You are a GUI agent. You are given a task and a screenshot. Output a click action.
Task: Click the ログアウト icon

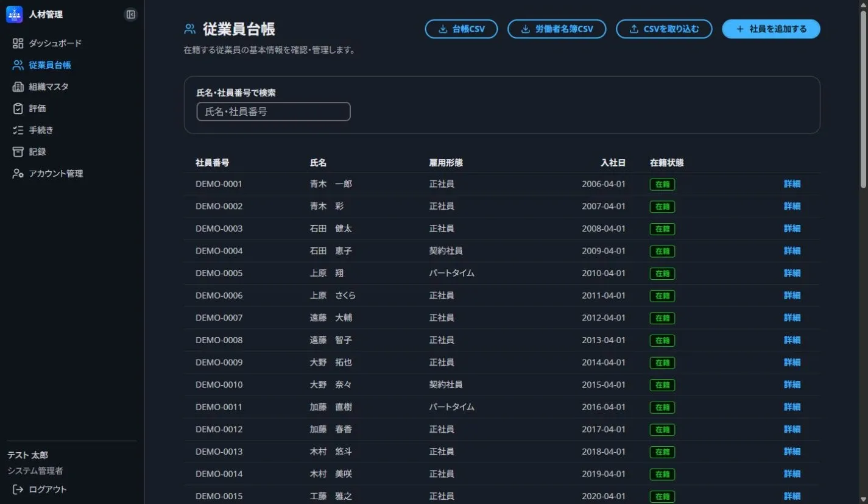tap(18, 489)
